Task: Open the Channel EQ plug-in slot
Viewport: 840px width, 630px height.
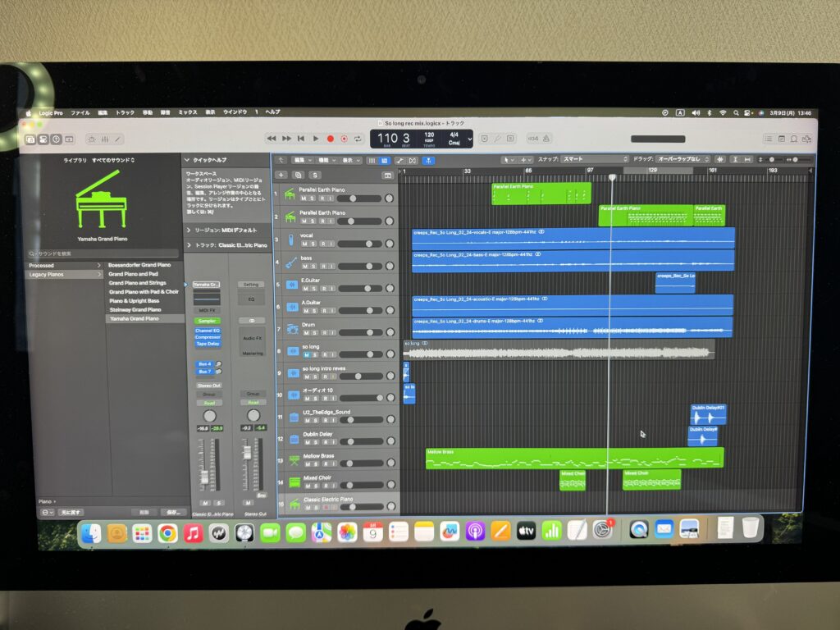Action: tap(208, 331)
